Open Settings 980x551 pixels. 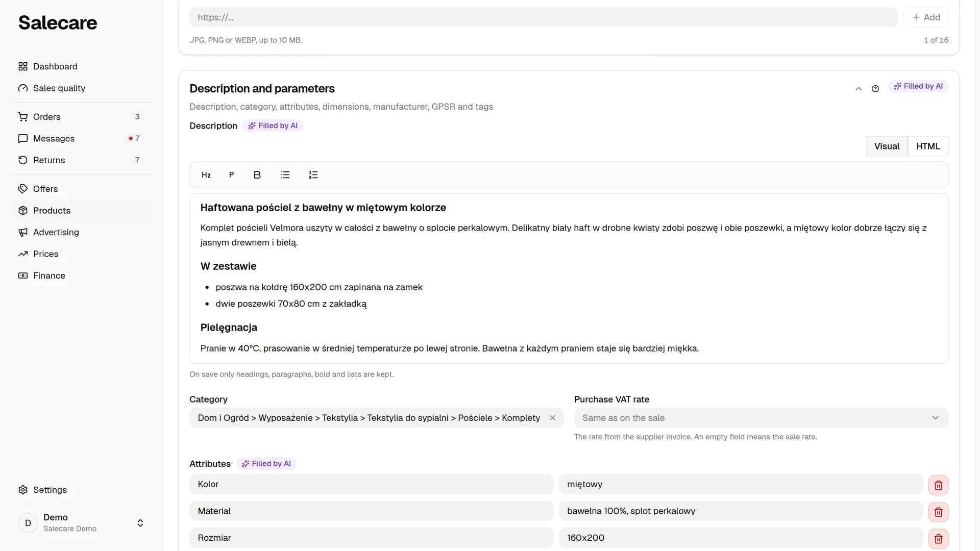pos(82,490)
